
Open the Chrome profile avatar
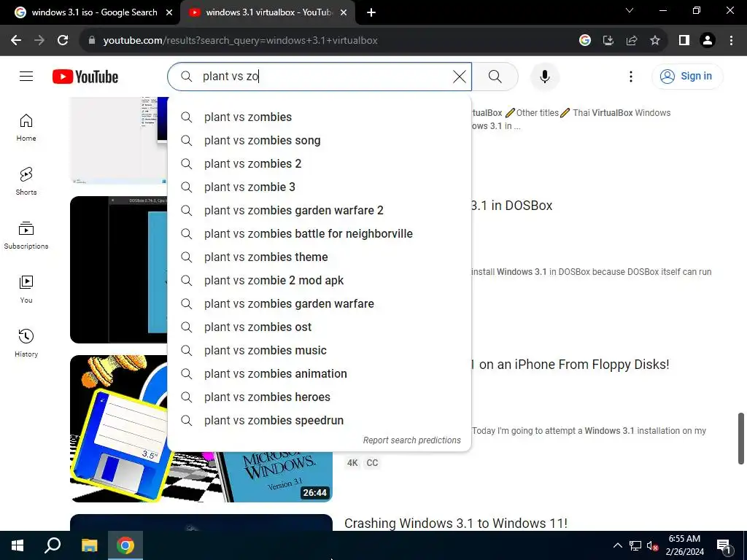(708, 41)
